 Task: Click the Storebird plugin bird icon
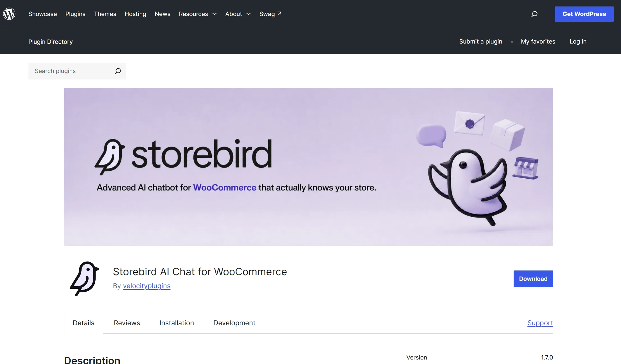pyautogui.click(x=84, y=279)
